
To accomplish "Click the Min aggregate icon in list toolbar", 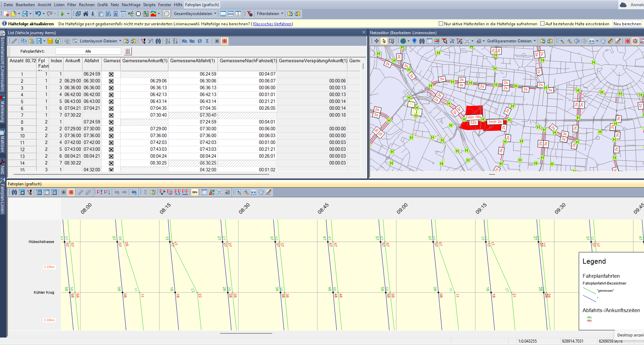I will pos(184,41).
